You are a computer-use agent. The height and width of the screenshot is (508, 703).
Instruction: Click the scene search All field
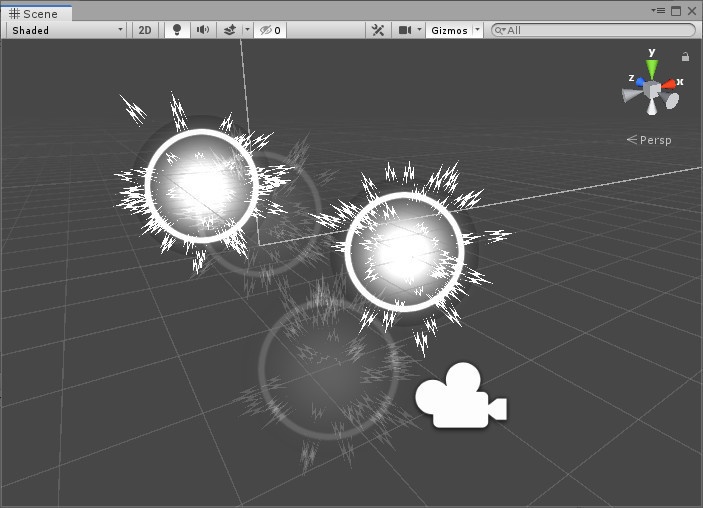[x=593, y=30]
